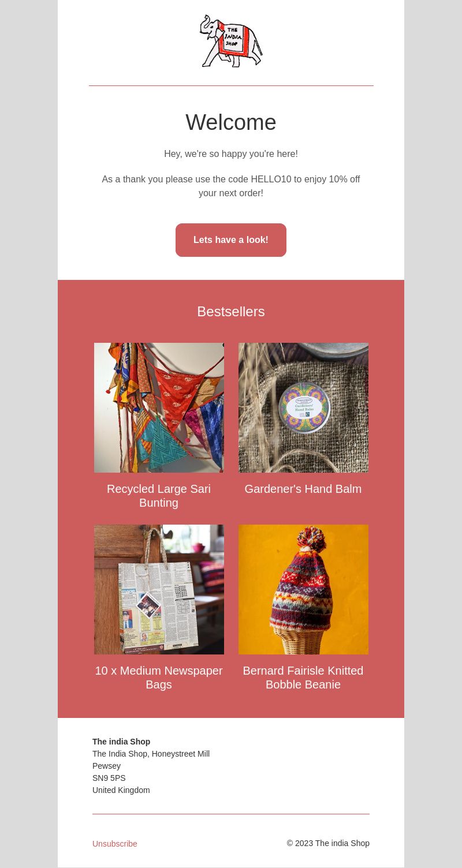Click the HELLO10 discount code paragraph

click(231, 186)
